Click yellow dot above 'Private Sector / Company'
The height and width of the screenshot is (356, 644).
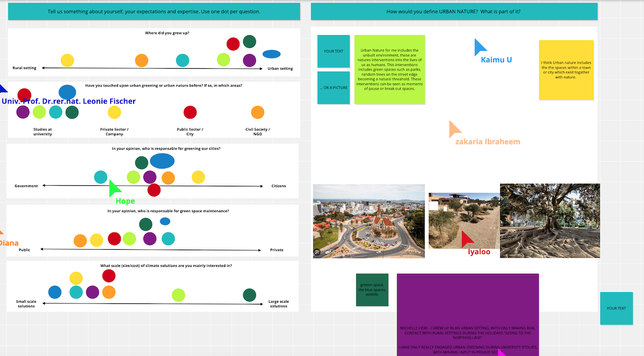(114, 112)
